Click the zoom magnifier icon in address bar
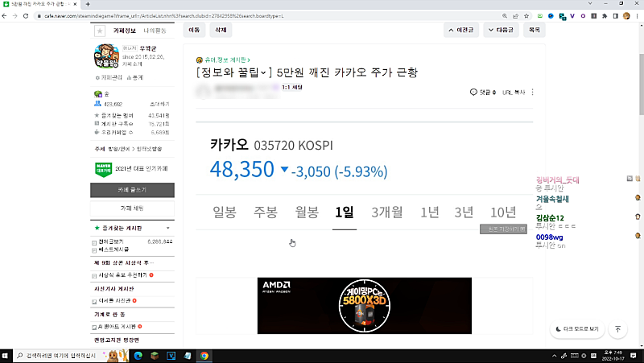This screenshot has width=644, height=363. [505, 16]
